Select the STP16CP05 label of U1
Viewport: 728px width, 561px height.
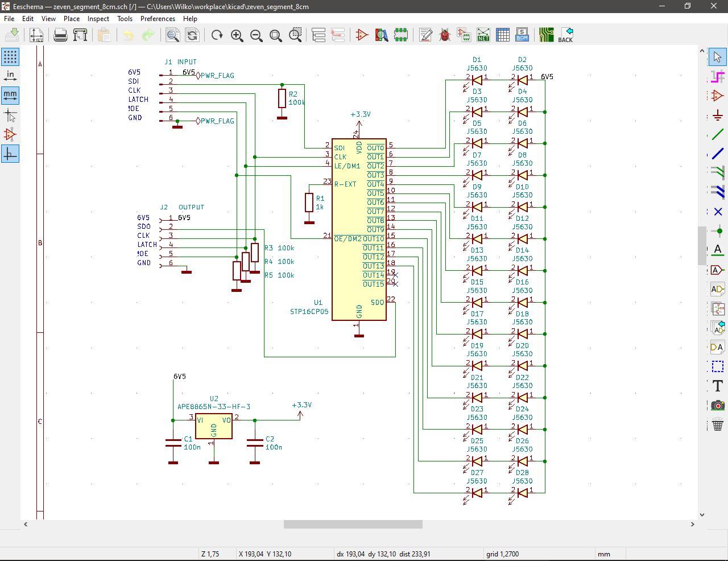coord(309,312)
